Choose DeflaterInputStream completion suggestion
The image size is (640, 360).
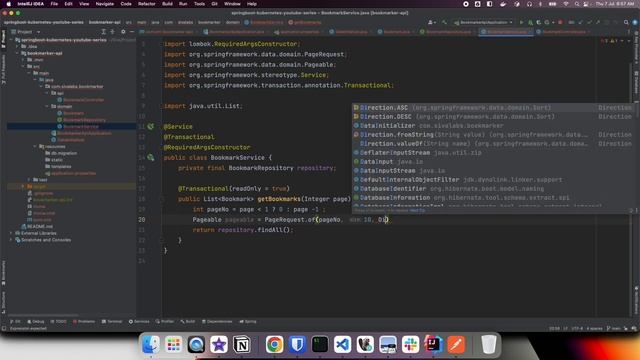(x=493, y=153)
